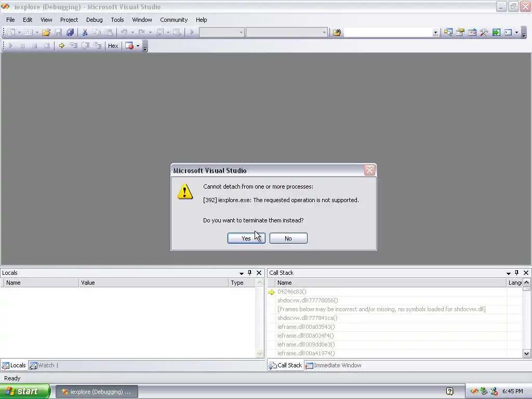Click the help question mark tray icon
Viewport: 532px width, 399px height.
point(449,392)
